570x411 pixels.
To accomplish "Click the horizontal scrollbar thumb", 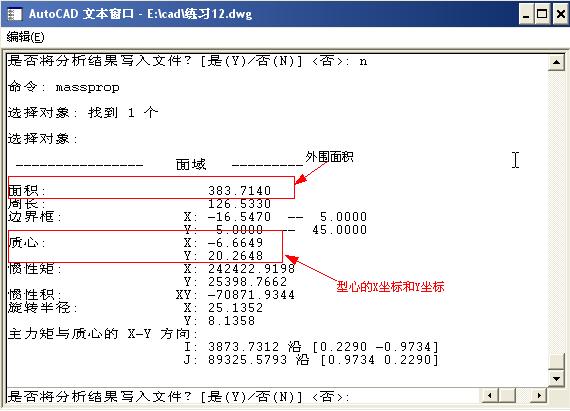I will 507,395.
